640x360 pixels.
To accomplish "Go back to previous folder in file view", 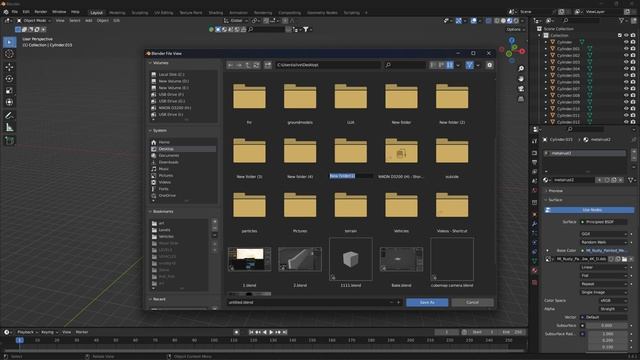I will [231, 65].
